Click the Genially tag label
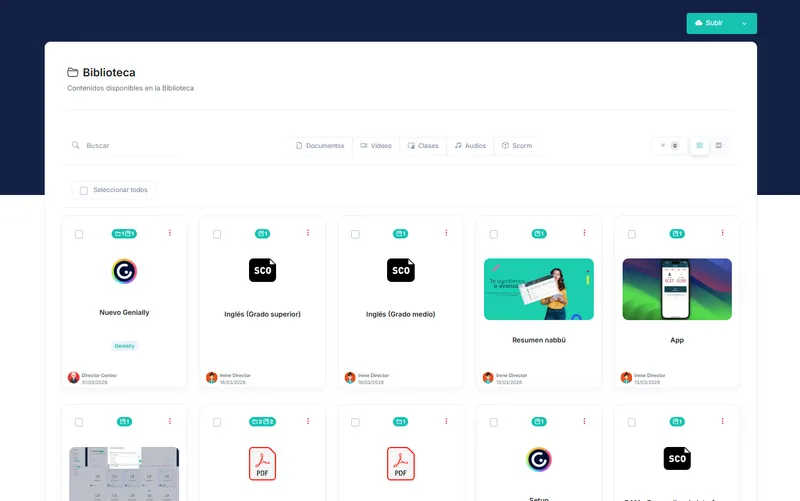 tap(124, 346)
